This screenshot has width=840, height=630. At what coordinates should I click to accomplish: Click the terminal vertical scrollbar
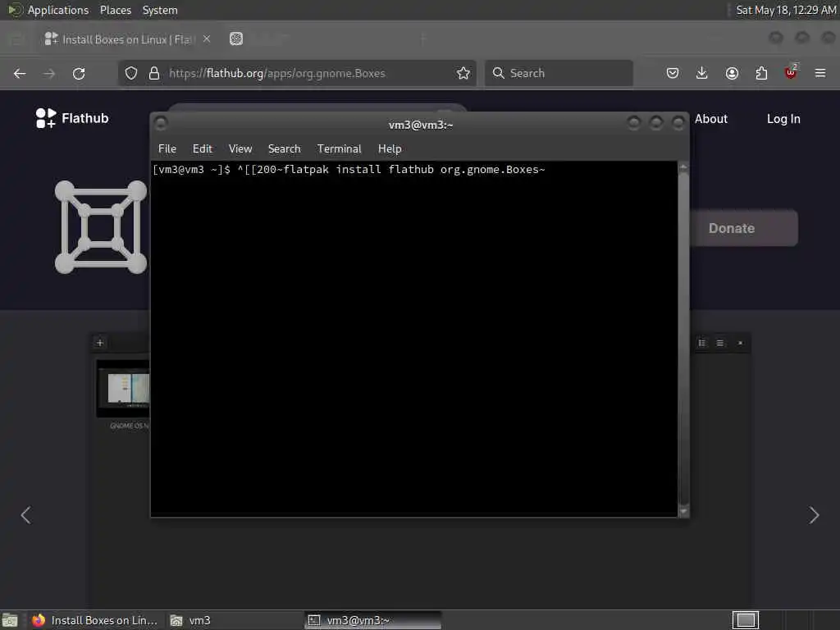tap(683, 337)
